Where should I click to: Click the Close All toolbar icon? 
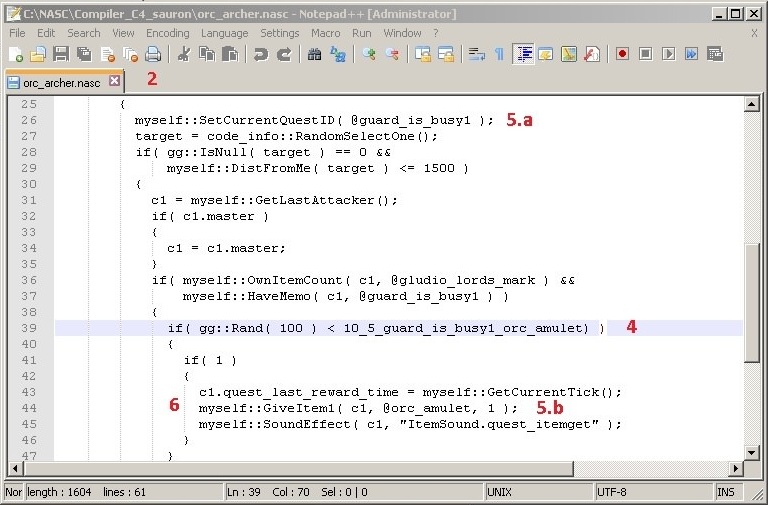pos(131,54)
